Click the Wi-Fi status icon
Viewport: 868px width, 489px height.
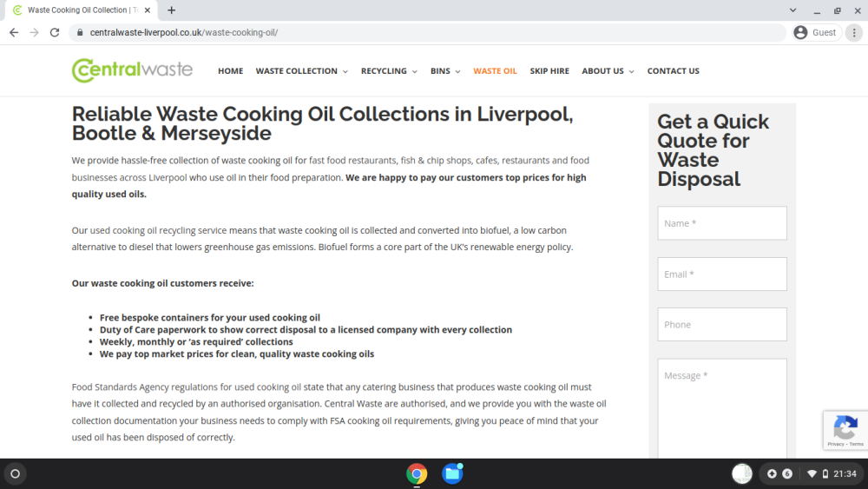[812, 474]
